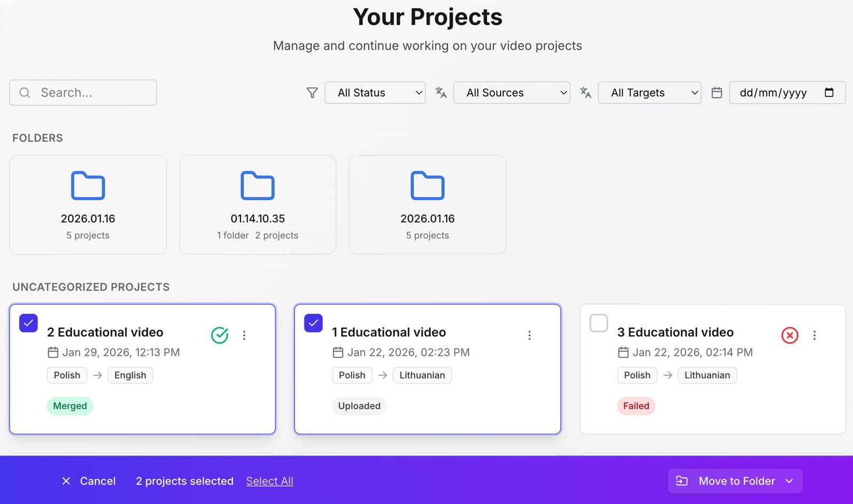Click the "2 projects selected" text
Viewport: 853px width, 504px height.
pyautogui.click(x=184, y=481)
